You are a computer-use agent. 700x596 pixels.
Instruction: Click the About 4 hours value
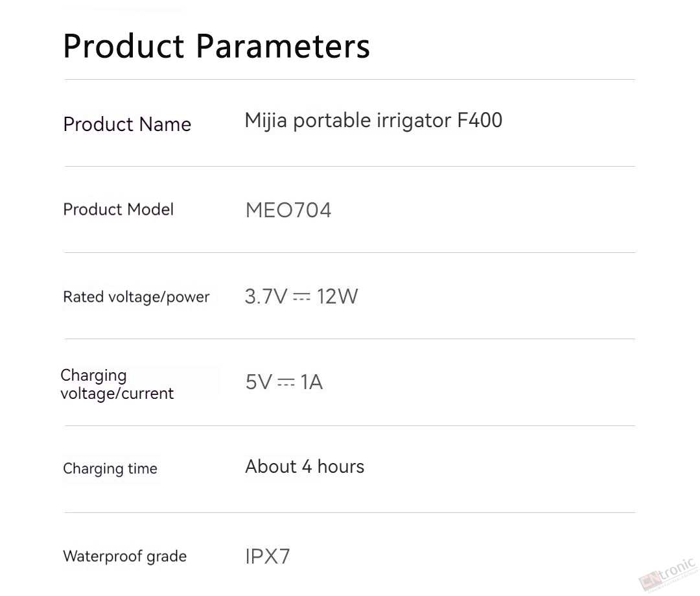pyautogui.click(x=305, y=467)
